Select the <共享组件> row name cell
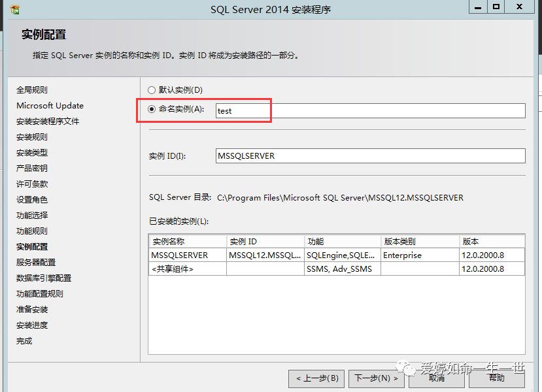 pos(188,269)
